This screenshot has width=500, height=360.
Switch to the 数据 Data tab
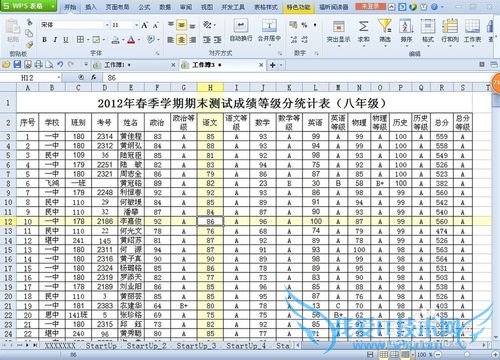pyautogui.click(x=165, y=7)
